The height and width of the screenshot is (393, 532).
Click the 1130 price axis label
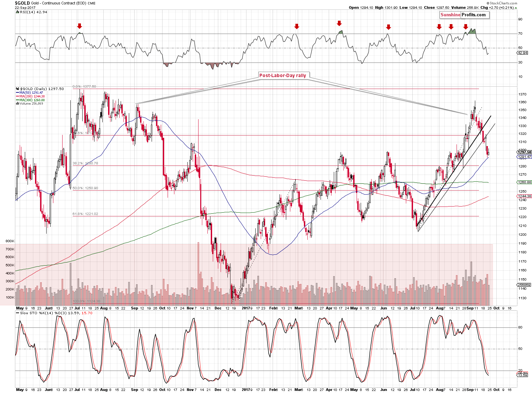click(522, 298)
